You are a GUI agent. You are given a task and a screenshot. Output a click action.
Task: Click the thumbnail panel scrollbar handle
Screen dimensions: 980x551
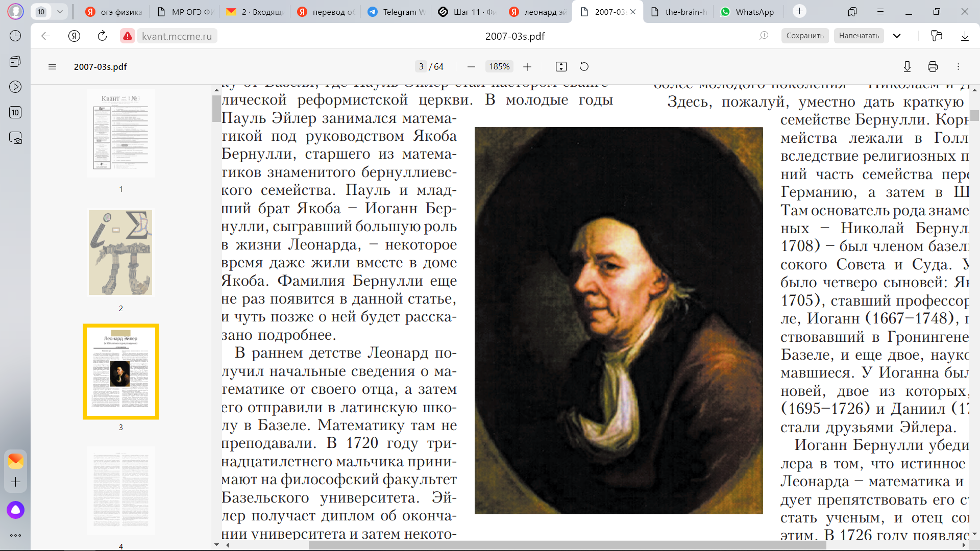click(x=216, y=109)
